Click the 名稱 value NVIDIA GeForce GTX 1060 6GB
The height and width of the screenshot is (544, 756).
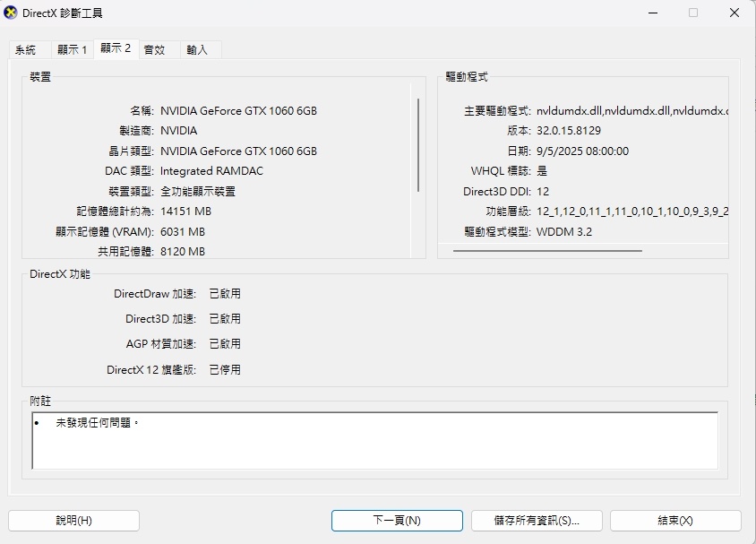pyautogui.click(x=238, y=111)
